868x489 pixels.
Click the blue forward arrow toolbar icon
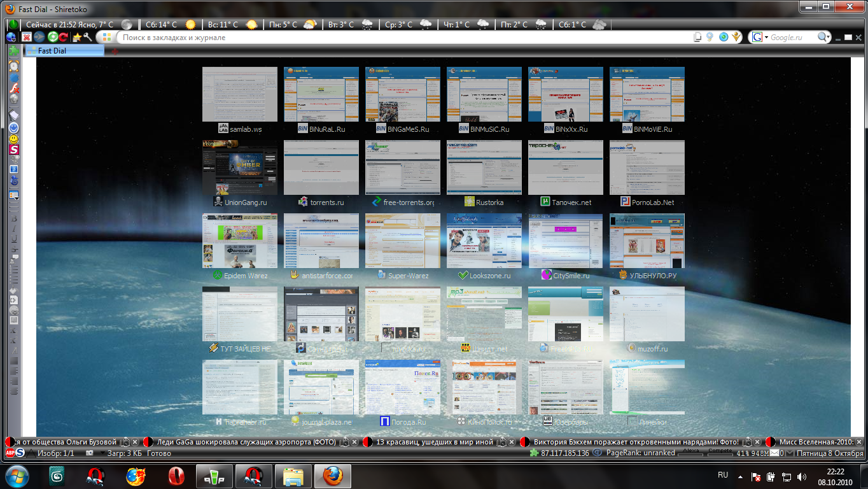pos(39,37)
